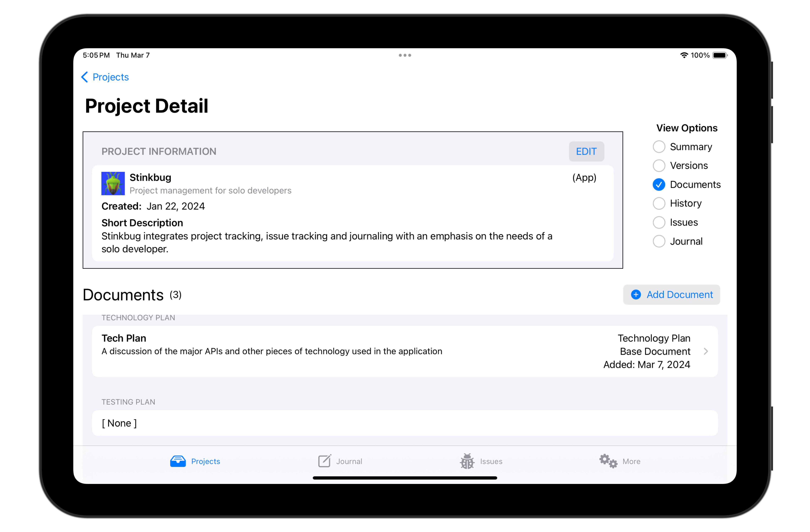The width and height of the screenshot is (810, 532).
Task: Toggle the checked Documents view option
Action: click(x=659, y=184)
